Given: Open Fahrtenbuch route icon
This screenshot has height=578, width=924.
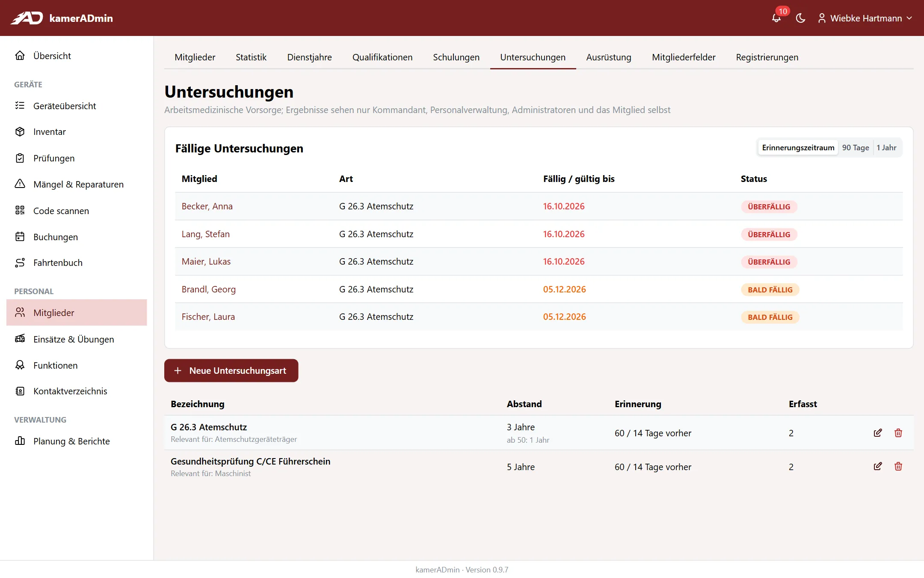Looking at the screenshot, I should [x=20, y=263].
